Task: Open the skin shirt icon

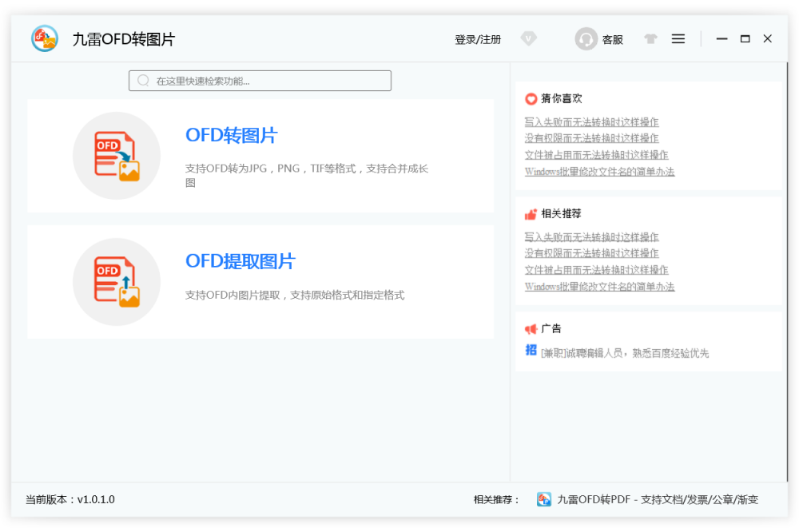Action: tap(650, 38)
